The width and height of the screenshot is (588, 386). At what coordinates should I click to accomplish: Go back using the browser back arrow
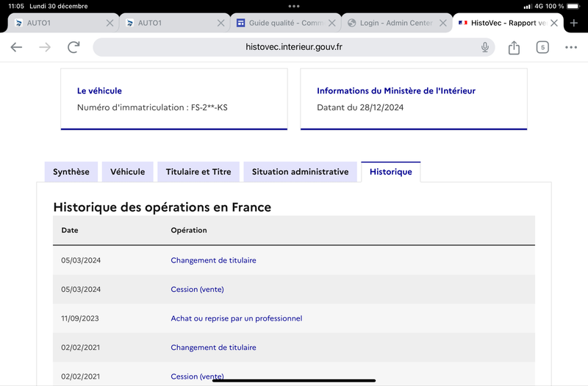[x=16, y=47]
